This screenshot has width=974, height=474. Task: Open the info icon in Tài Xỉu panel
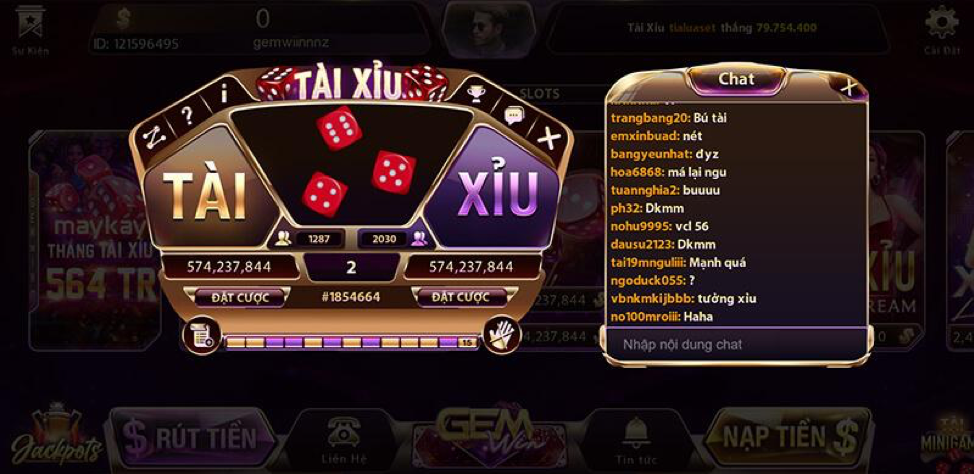pyautogui.click(x=224, y=94)
